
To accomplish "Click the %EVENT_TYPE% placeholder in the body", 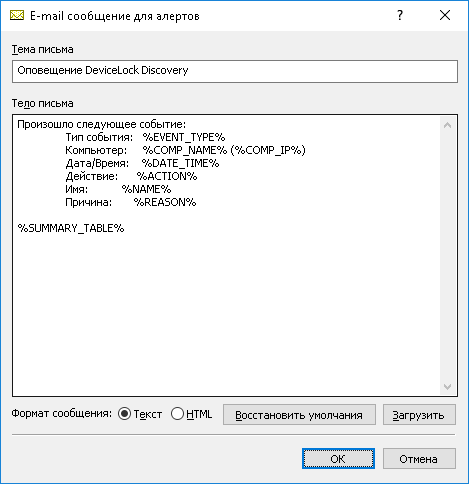I will pyautogui.click(x=184, y=137).
